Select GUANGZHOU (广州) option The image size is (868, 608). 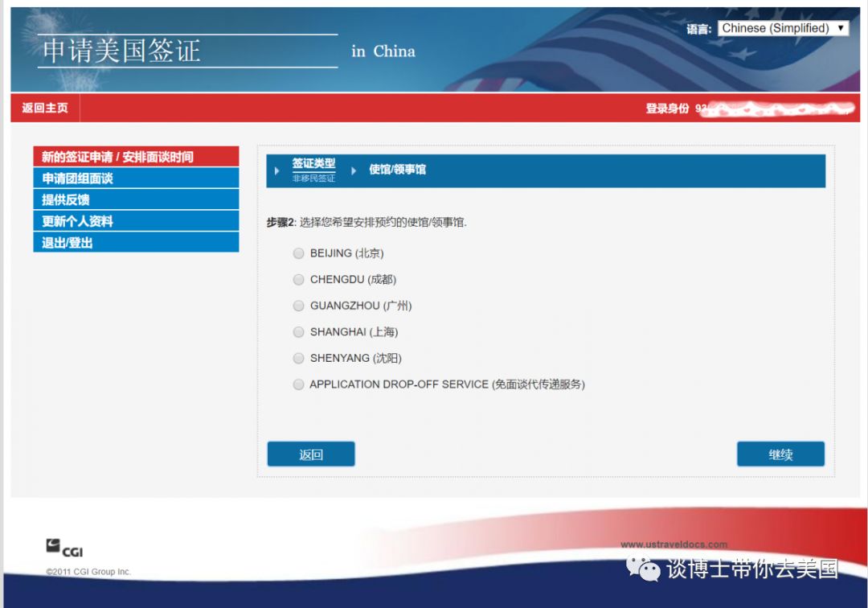298,306
